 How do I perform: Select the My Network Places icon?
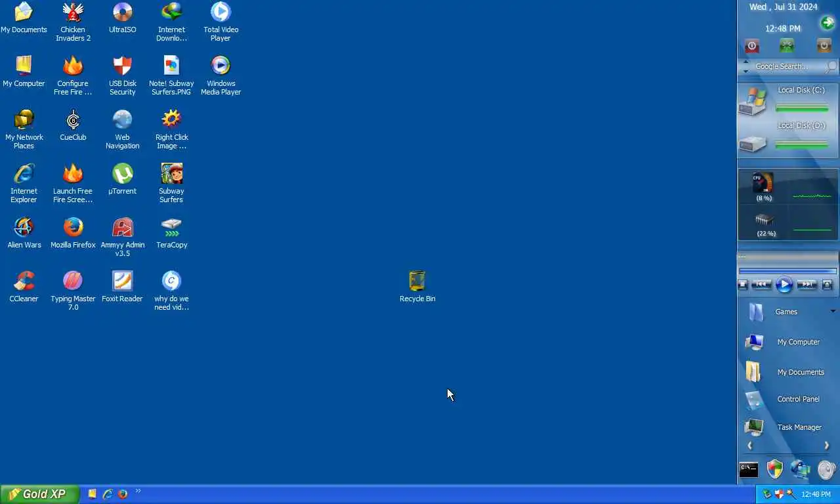pos(24,130)
